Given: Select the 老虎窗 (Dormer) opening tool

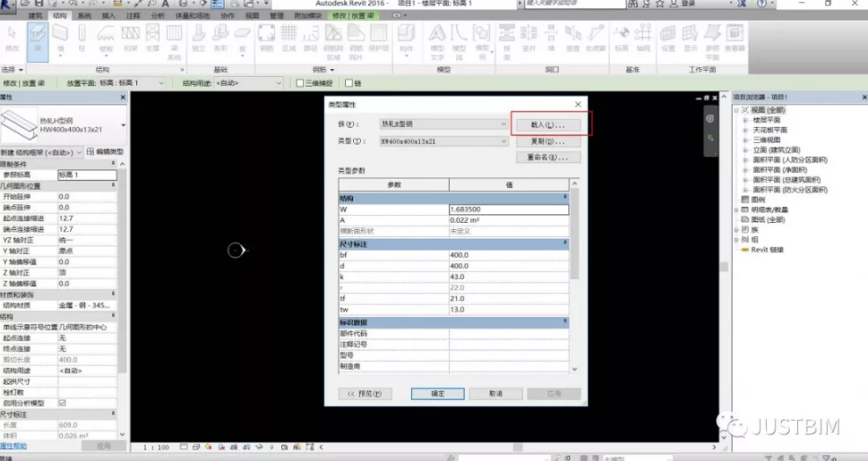Looking at the screenshot, I should coord(596,38).
